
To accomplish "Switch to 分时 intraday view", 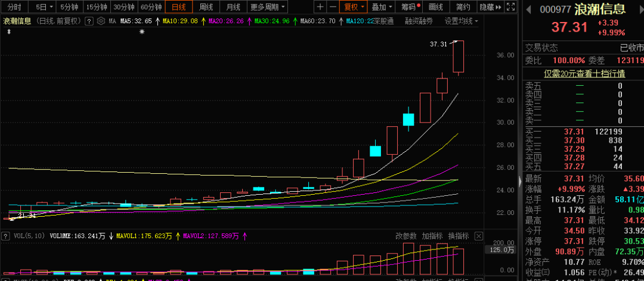I will pos(14,7).
